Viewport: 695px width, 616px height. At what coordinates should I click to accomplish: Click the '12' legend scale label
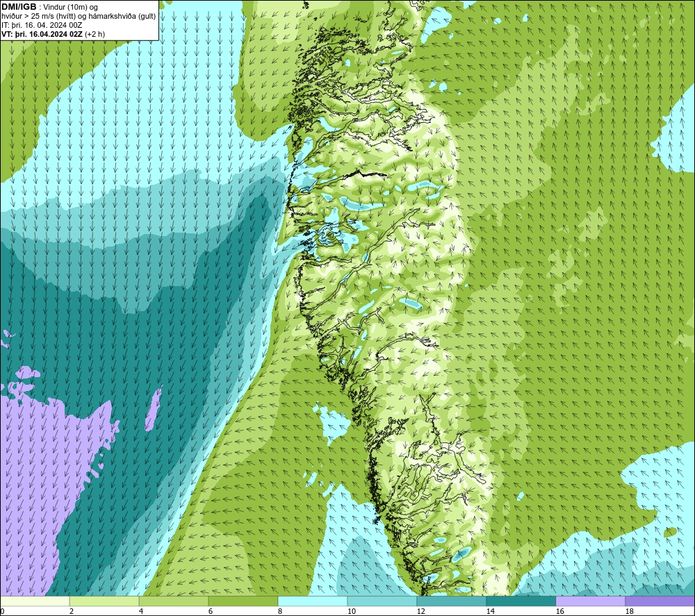(x=421, y=612)
